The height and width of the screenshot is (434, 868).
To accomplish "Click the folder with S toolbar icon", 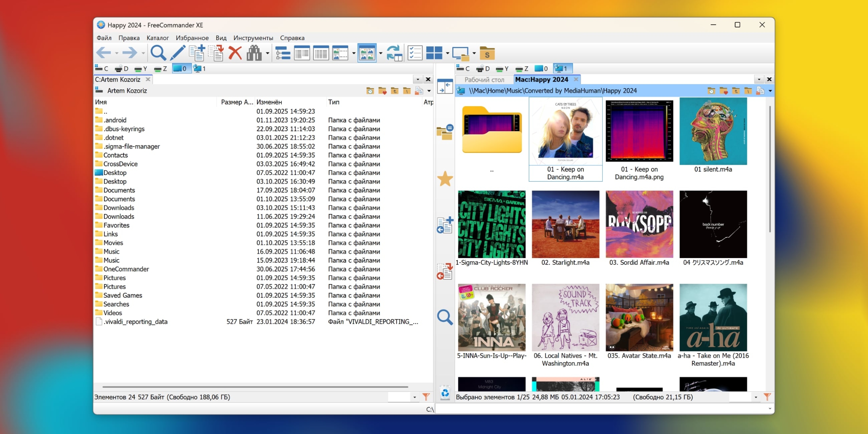I will (487, 53).
